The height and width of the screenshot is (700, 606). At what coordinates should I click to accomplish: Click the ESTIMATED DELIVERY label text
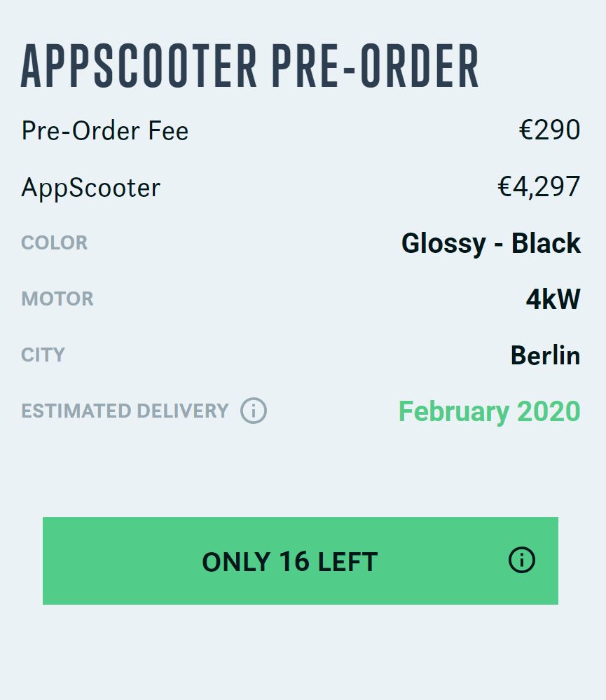point(125,411)
